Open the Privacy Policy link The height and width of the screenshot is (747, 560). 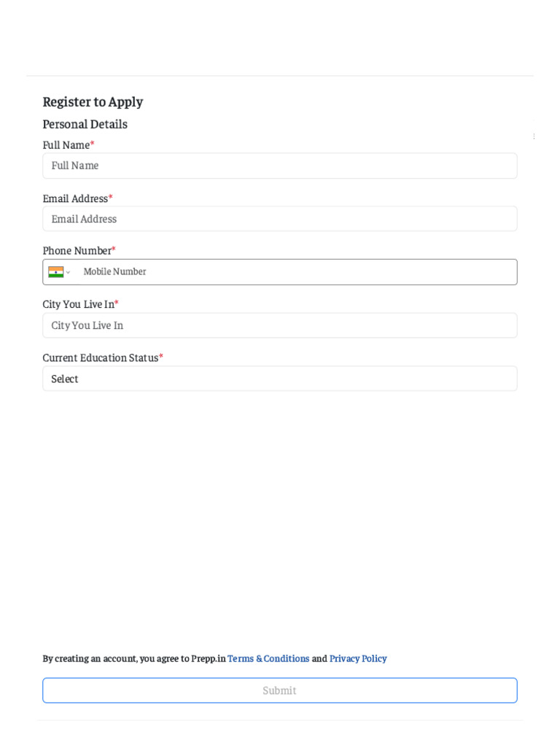click(358, 658)
